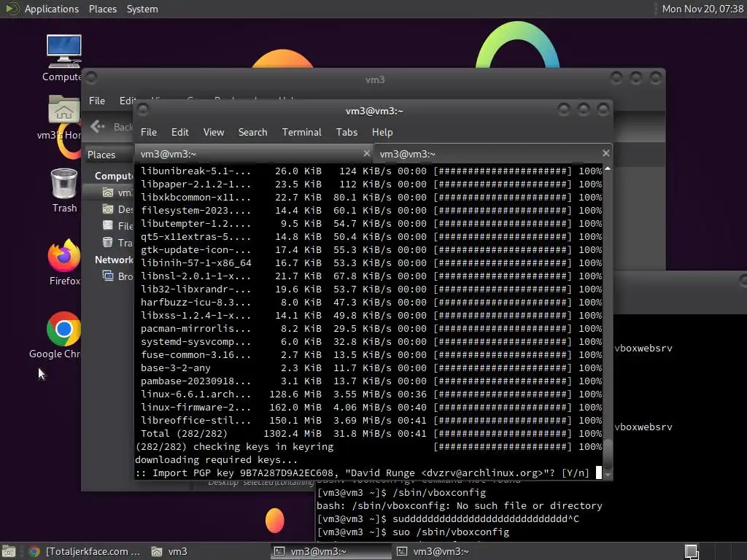747x560 pixels.
Task: Close the second terminal tab
Action: (605, 153)
